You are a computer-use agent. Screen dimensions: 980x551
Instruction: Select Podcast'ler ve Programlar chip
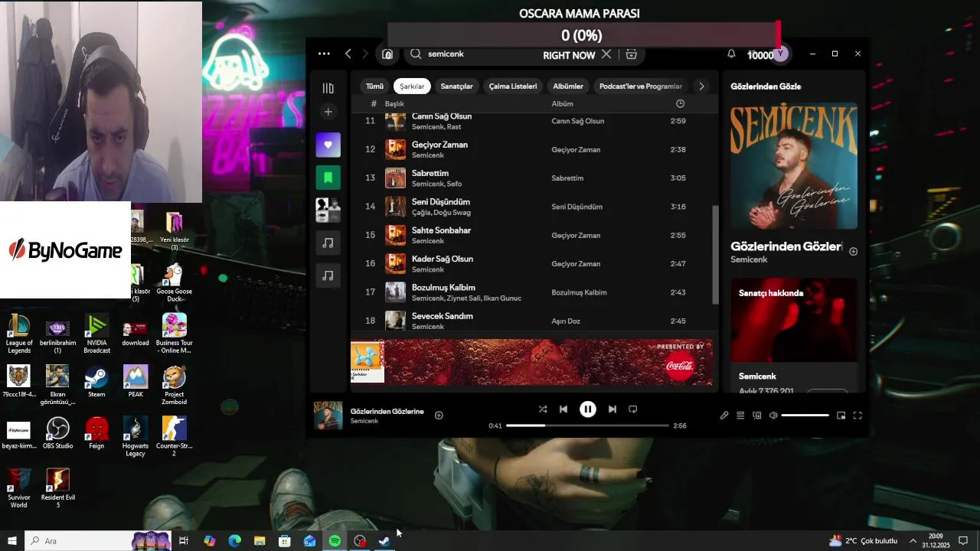[x=640, y=86]
